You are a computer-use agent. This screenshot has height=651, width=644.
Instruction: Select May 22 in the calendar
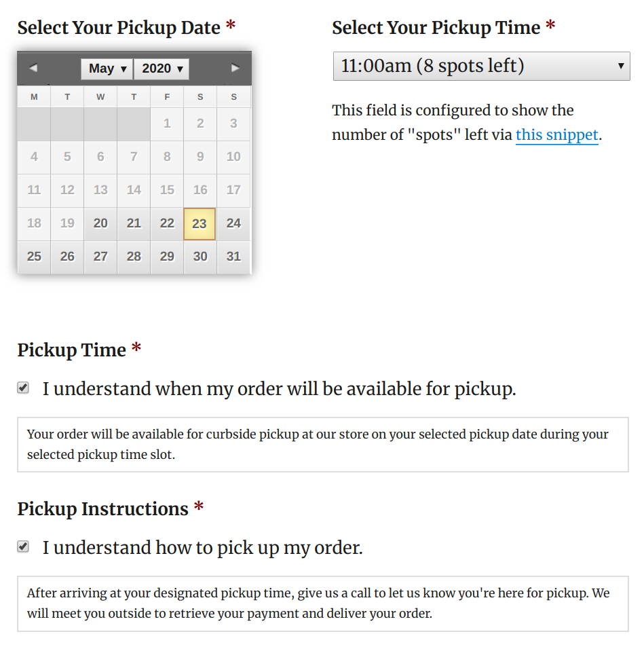[x=167, y=223]
